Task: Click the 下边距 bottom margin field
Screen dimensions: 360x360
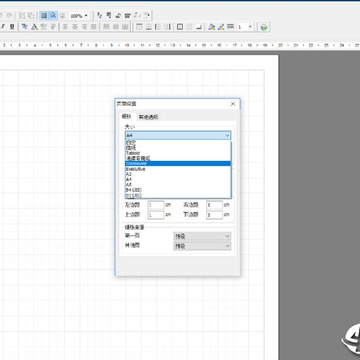Action: click(214, 215)
